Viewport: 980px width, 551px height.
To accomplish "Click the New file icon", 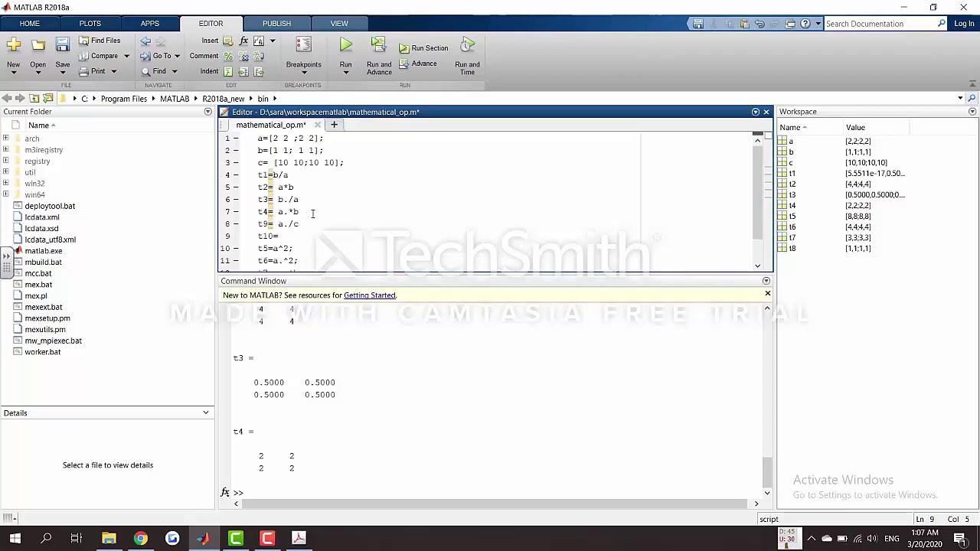I will click(x=13, y=46).
